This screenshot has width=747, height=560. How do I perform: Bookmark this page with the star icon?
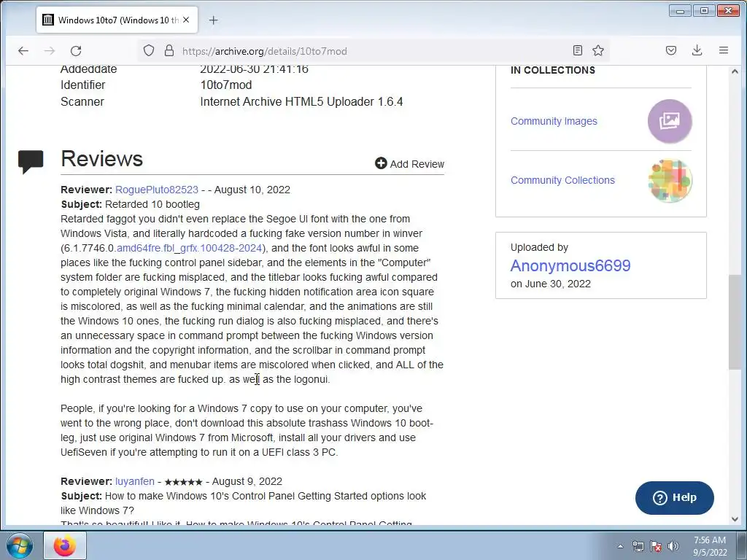pos(598,50)
